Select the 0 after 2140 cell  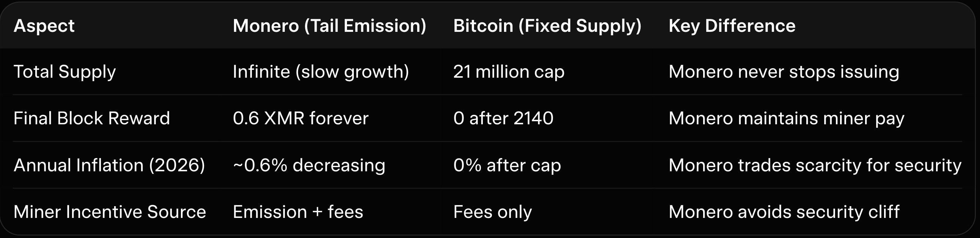(x=503, y=118)
